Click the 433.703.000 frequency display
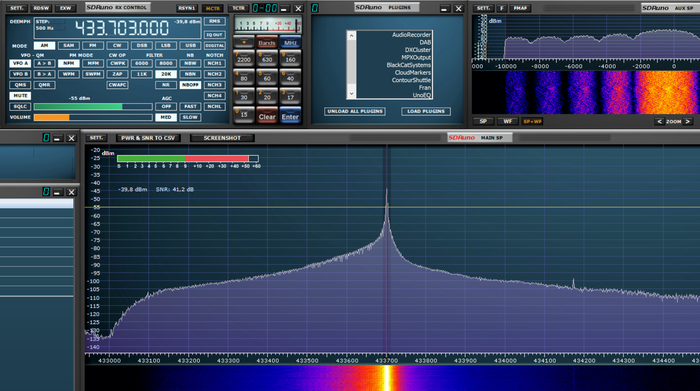 tap(121, 28)
